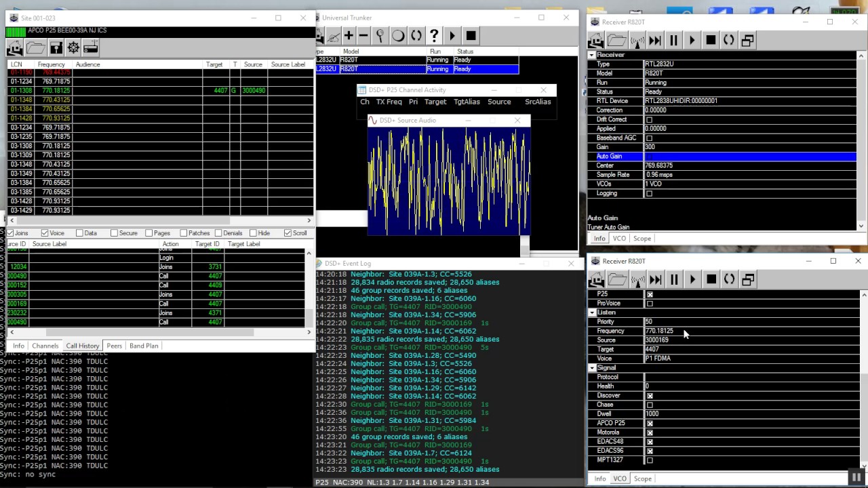Click the up scroll arrow in lower Receiver window

pyautogui.click(x=863, y=295)
